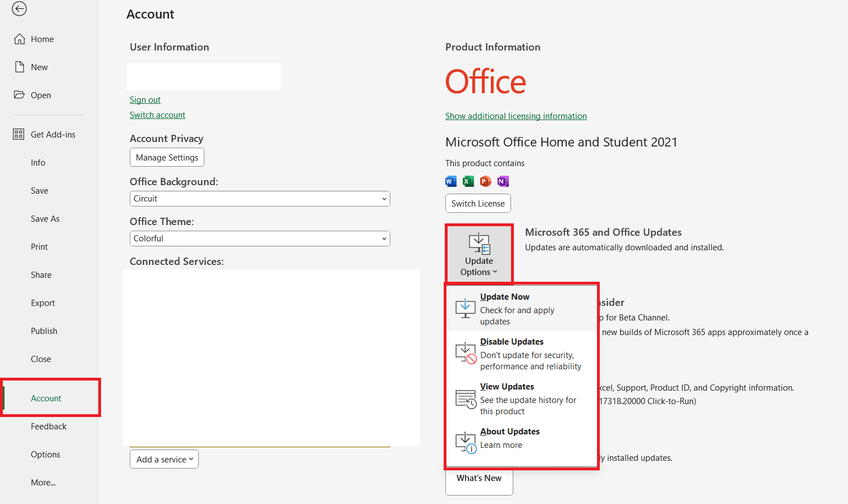Click the Get Add-ins grid icon
The height and width of the screenshot is (504, 848).
tap(19, 134)
